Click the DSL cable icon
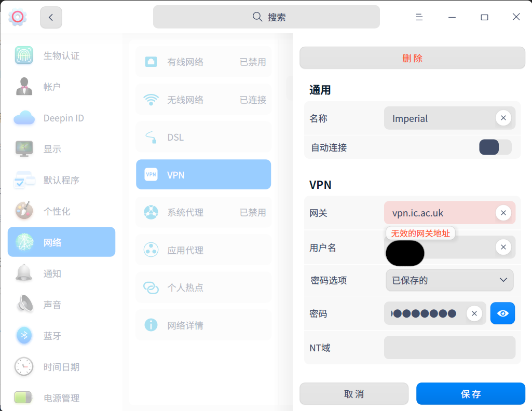The image size is (532, 411). 151,138
